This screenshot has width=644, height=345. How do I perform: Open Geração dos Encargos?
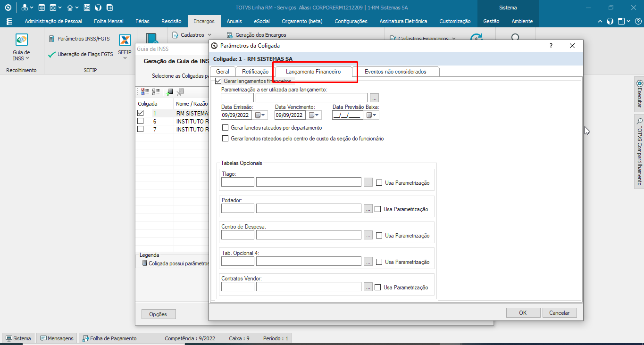pos(256,35)
